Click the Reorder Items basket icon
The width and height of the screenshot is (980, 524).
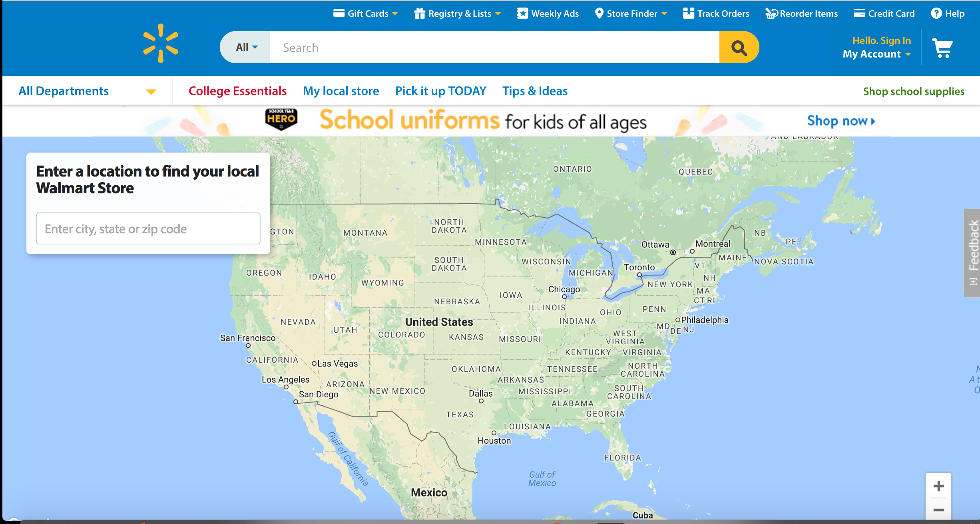pos(771,14)
